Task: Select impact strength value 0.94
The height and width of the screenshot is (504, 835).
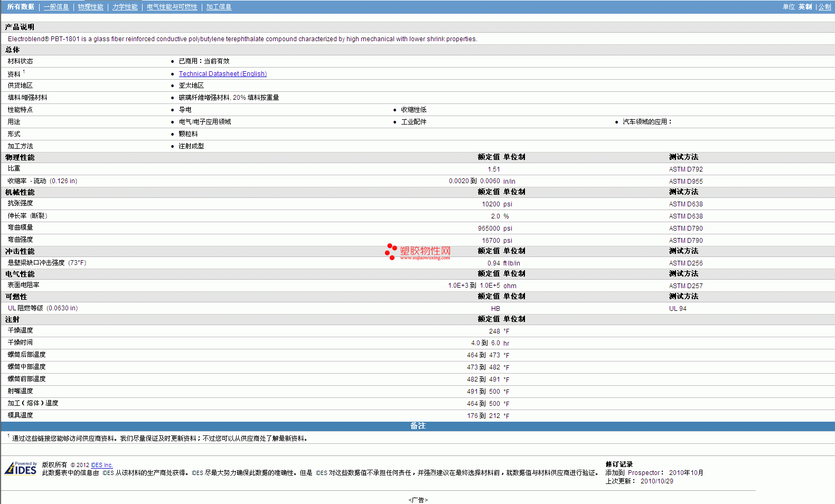Action: [x=494, y=263]
